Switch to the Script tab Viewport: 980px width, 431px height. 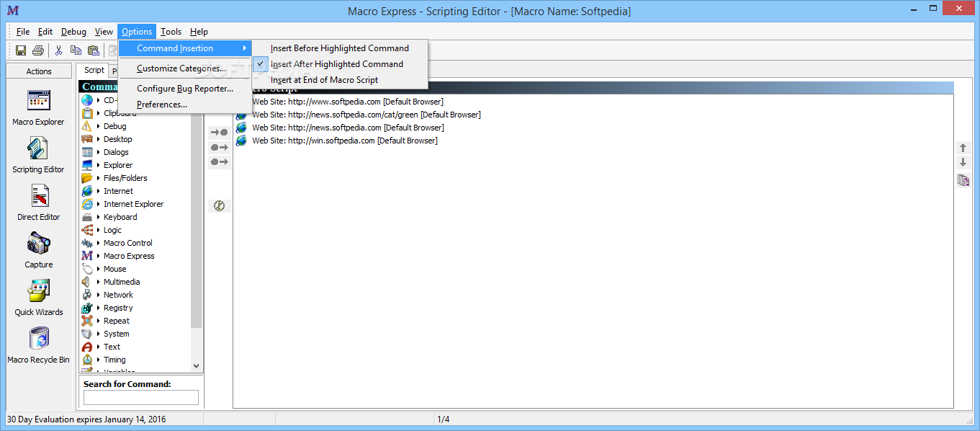94,70
